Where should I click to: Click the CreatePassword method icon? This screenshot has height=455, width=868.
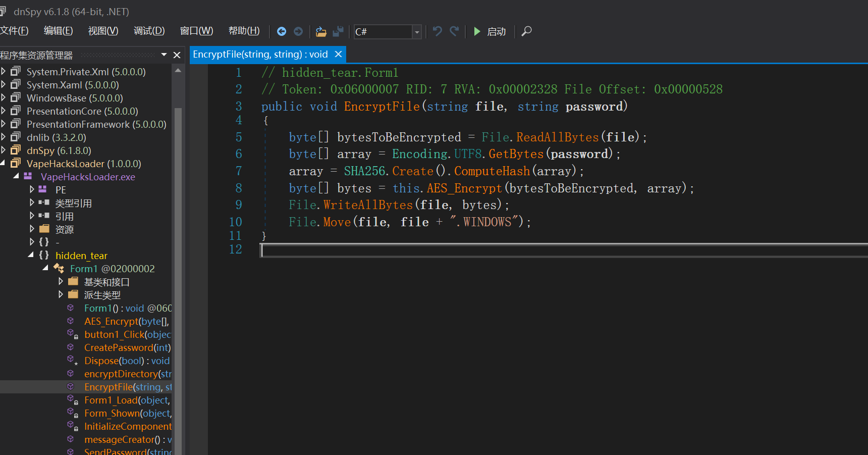pos(71,347)
